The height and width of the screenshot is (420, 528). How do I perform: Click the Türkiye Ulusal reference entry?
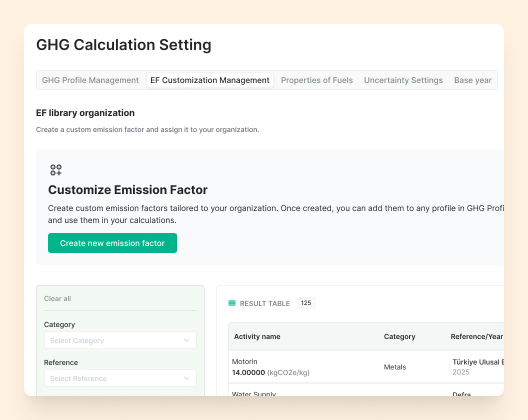pos(477,362)
